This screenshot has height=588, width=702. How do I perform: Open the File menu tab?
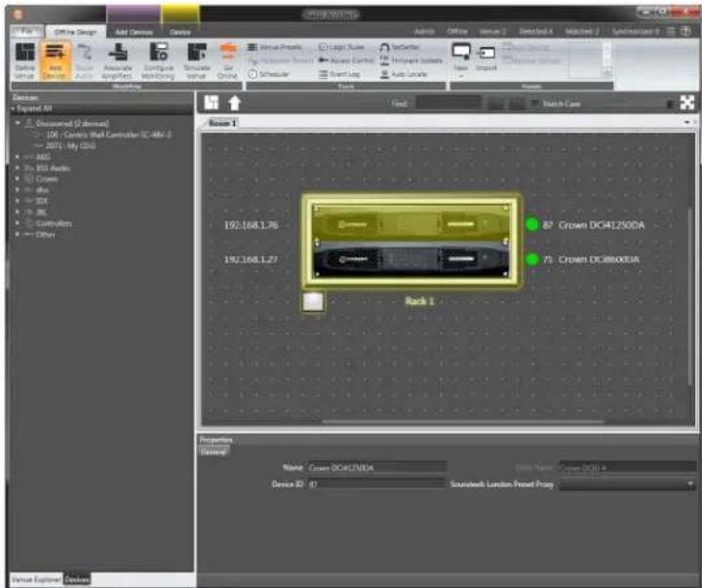[27, 32]
